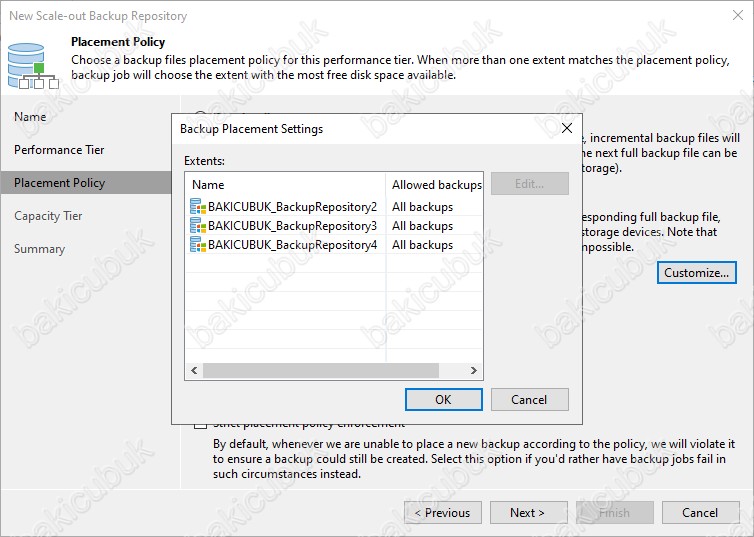Image resolution: width=754 pixels, height=537 pixels.
Task: Click the scale-out repository wizard icon
Action: click(33, 66)
